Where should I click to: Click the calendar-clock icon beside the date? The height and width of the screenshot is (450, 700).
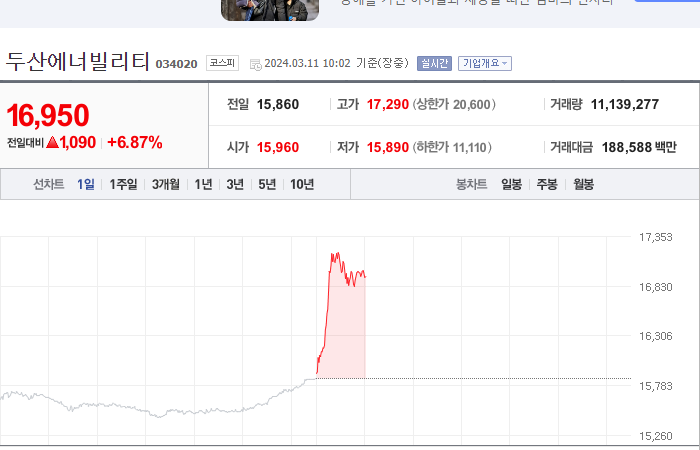click(256, 65)
